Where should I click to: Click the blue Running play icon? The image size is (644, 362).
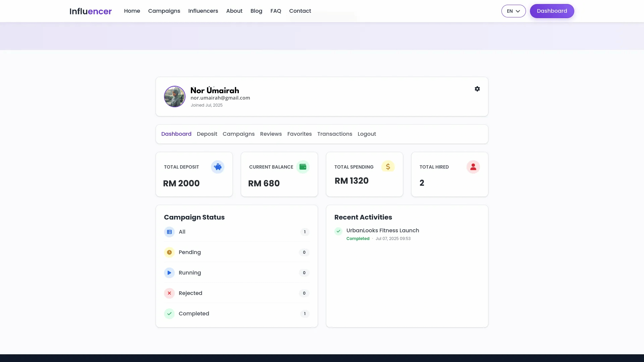pos(169,273)
